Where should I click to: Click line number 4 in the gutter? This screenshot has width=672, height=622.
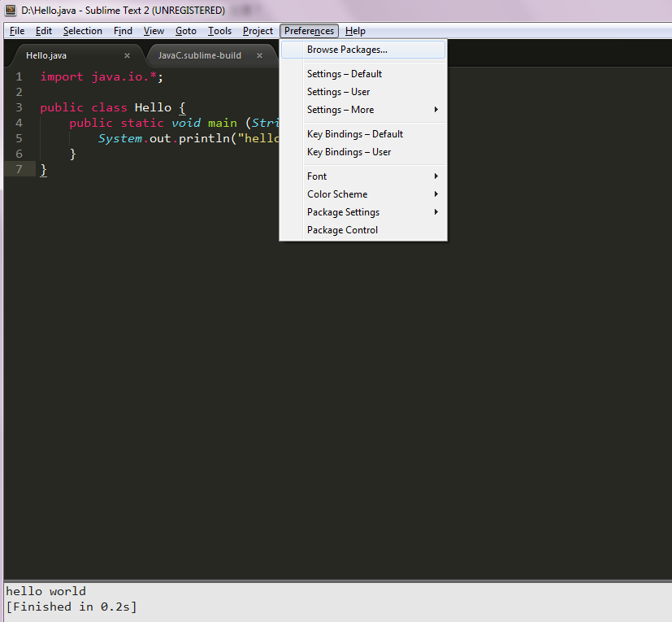tap(19, 123)
